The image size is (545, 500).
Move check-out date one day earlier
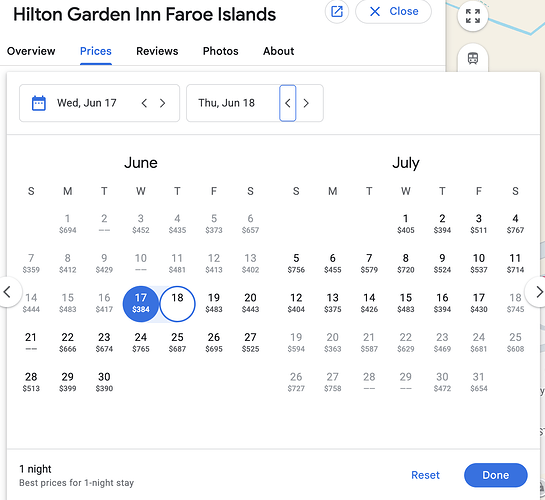coord(287,103)
